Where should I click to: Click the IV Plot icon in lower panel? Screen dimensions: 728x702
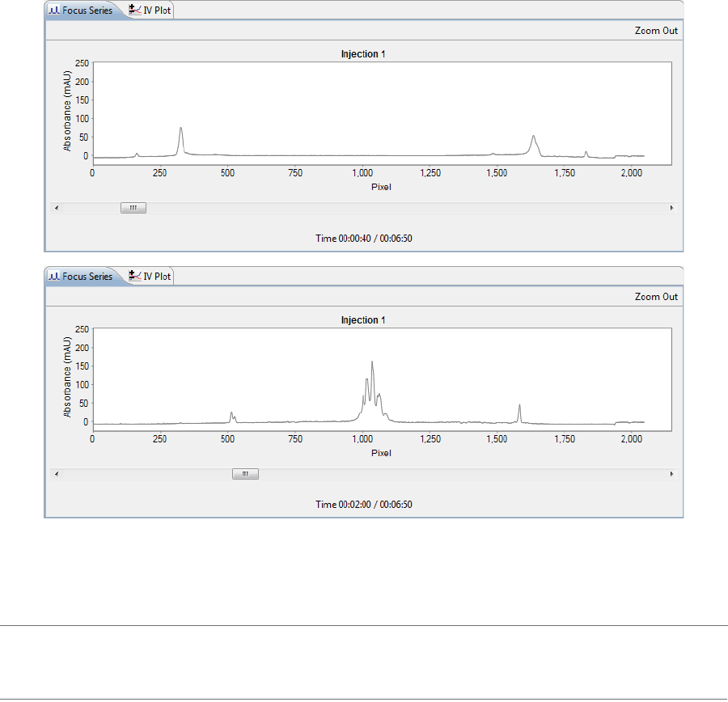tap(134, 276)
